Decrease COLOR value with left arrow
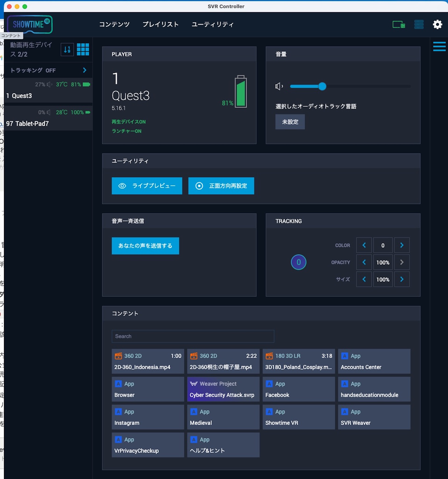This screenshot has width=448, height=479. click(x=364, y=245)
